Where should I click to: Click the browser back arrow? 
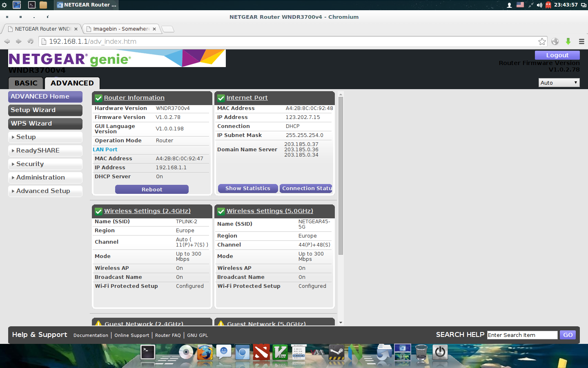pos(7,41)
